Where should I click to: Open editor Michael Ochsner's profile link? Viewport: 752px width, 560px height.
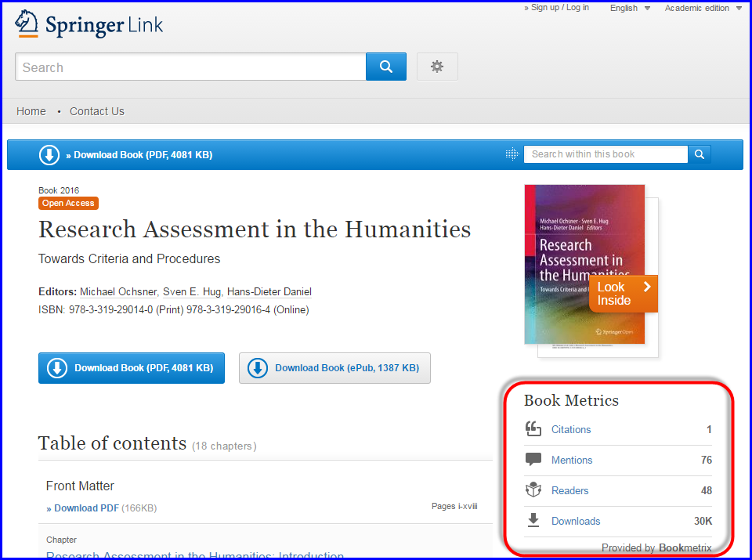[x=118, y=291]
